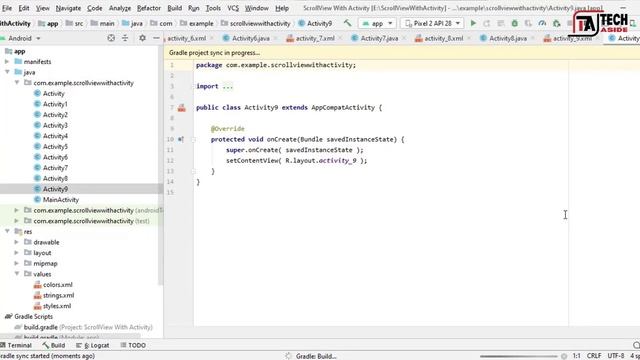The height and width of the screenshot is (360, 640).
Task: Click the override gutter icon on line 10
Action: (x=181, y=139)
